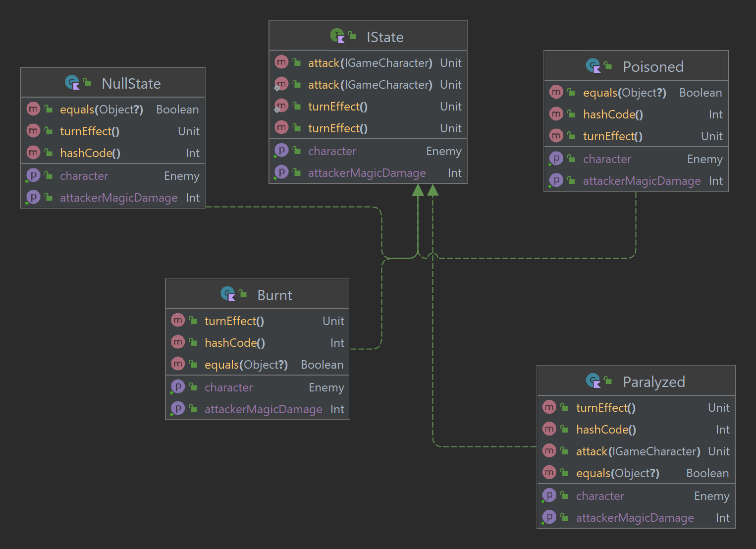Click method icon beside NullState hashCode()

click(x=33, y=152)
